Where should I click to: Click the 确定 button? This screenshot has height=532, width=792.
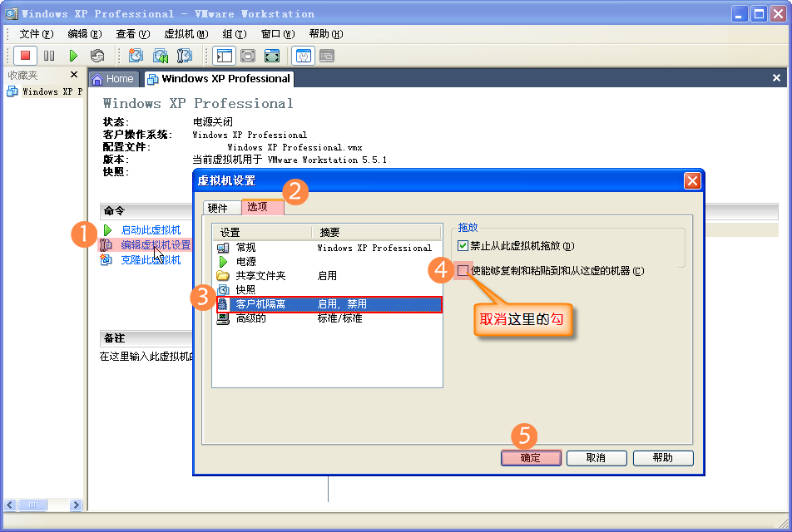531,458
